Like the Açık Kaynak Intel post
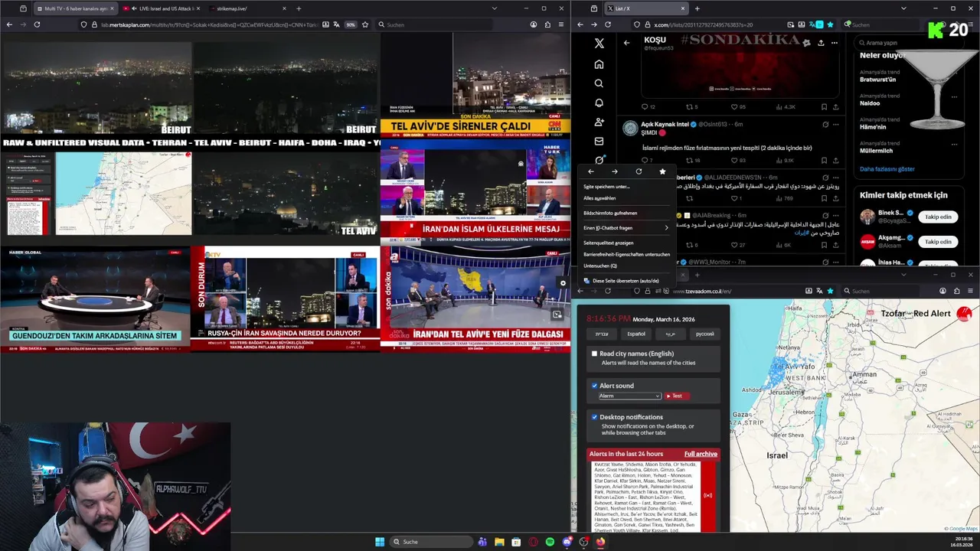 [734, 161]
